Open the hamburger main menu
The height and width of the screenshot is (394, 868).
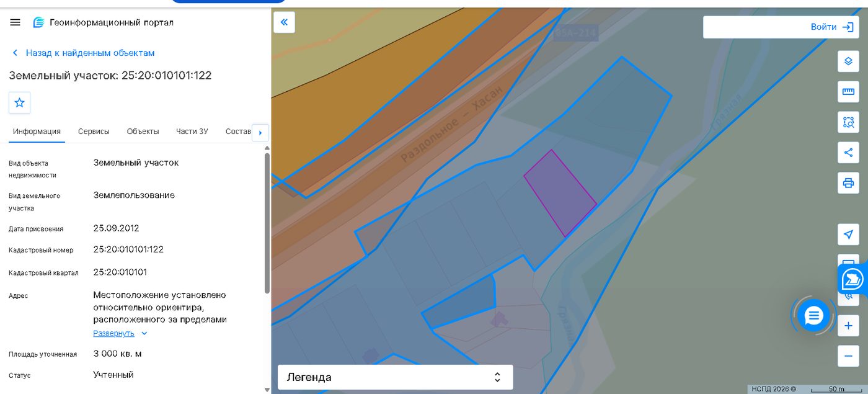click(x=15, y=22)
